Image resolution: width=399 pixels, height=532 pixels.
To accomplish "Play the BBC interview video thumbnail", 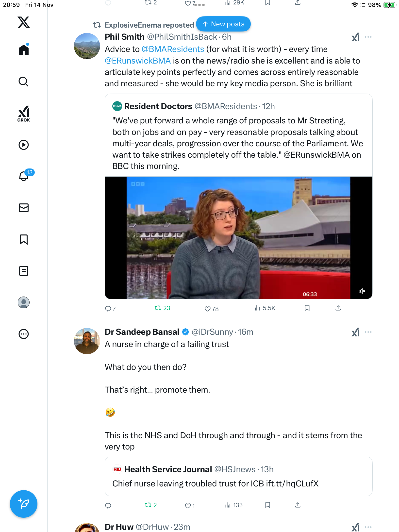I will point(238,238).
